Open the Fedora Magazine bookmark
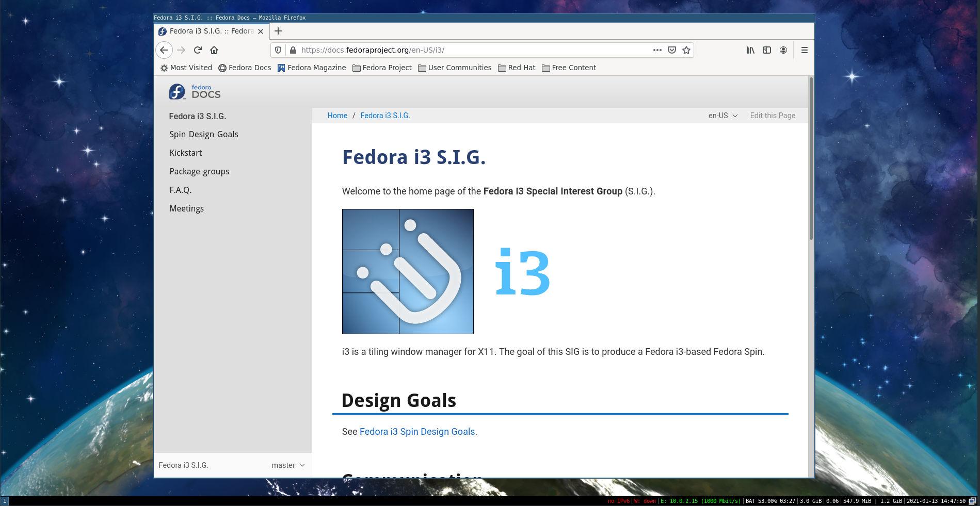This screenshot has width=980, height=506. click(x=312, y=68)
